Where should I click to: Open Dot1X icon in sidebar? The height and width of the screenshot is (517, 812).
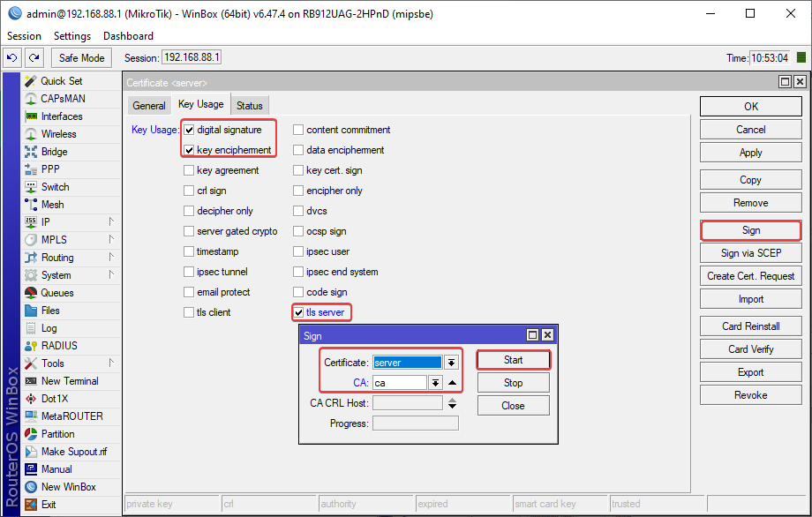pos(31,399)
